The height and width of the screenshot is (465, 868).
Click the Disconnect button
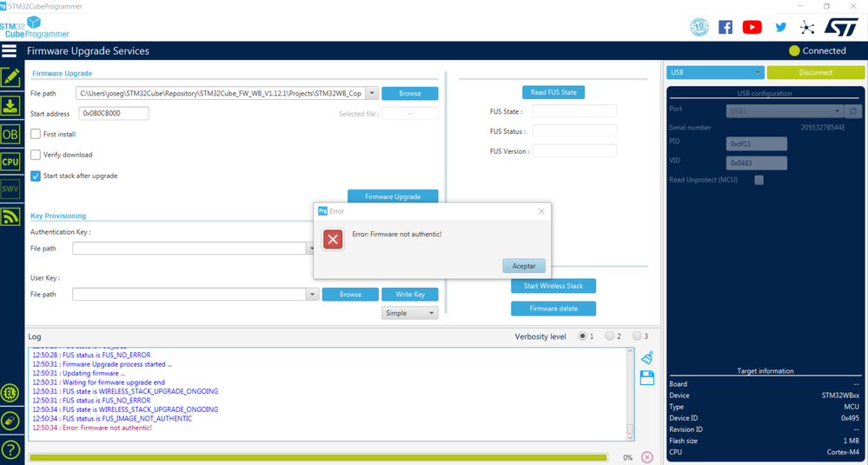pos(815,72)
